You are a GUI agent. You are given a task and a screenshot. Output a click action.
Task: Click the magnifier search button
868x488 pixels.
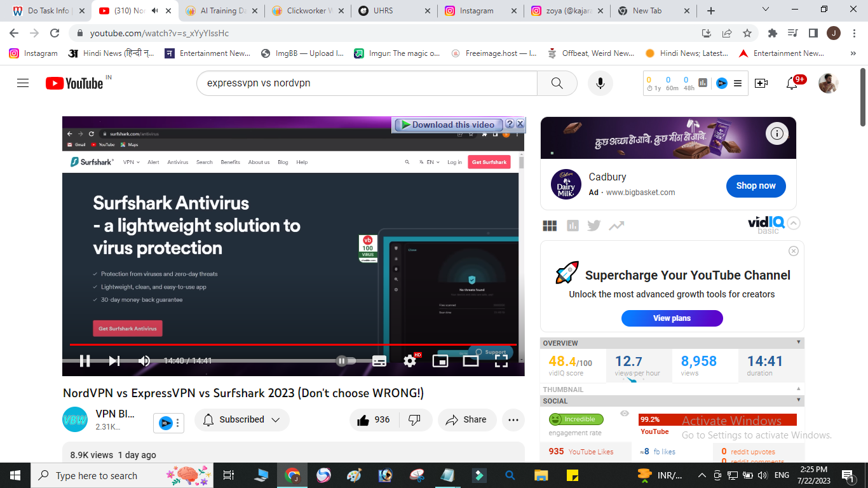(x=557, y=83)
